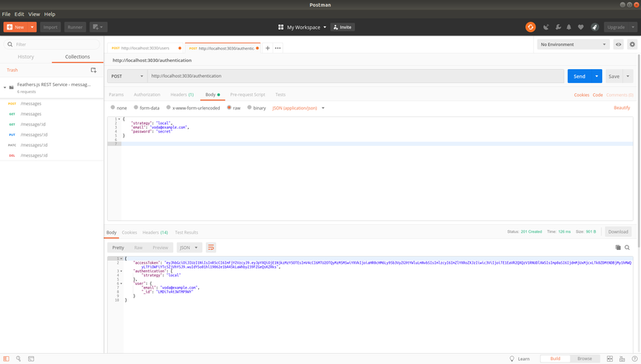Click the heart icon in header

click(x=580, y=27)
